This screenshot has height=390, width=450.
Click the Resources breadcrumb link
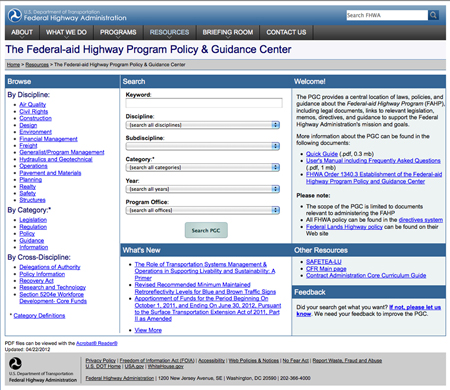37,65
